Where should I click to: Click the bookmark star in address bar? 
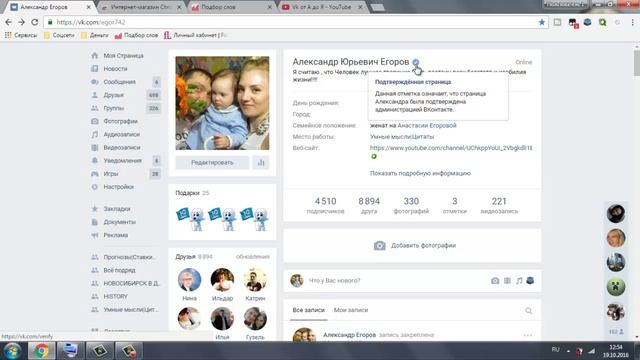542,22
